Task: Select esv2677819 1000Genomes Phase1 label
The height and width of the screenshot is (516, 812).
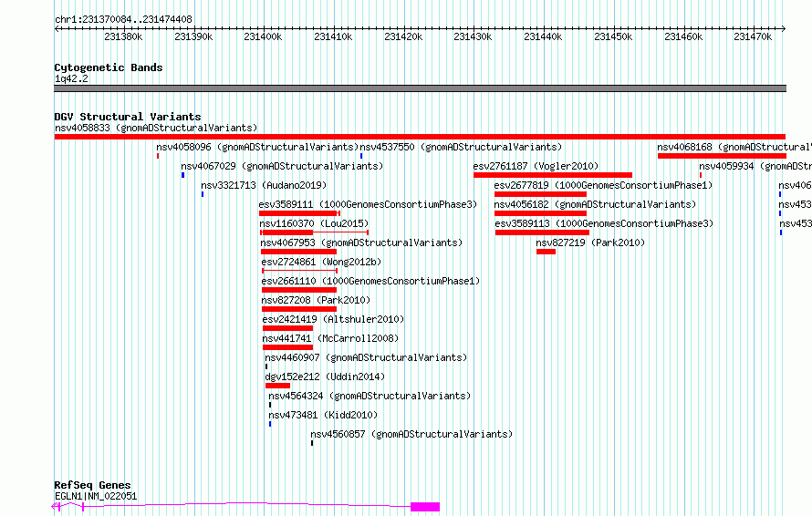Action: coord(603,185)
